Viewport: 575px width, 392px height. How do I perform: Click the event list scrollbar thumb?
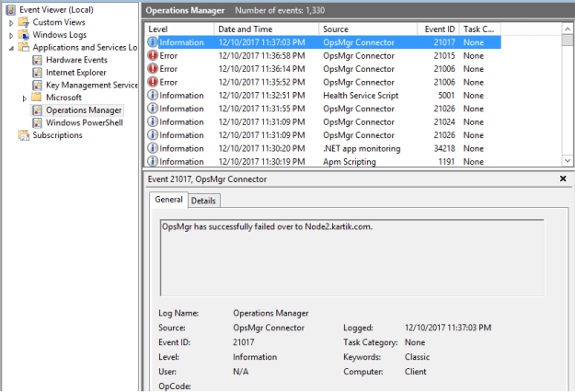click(x=568, y=40)
